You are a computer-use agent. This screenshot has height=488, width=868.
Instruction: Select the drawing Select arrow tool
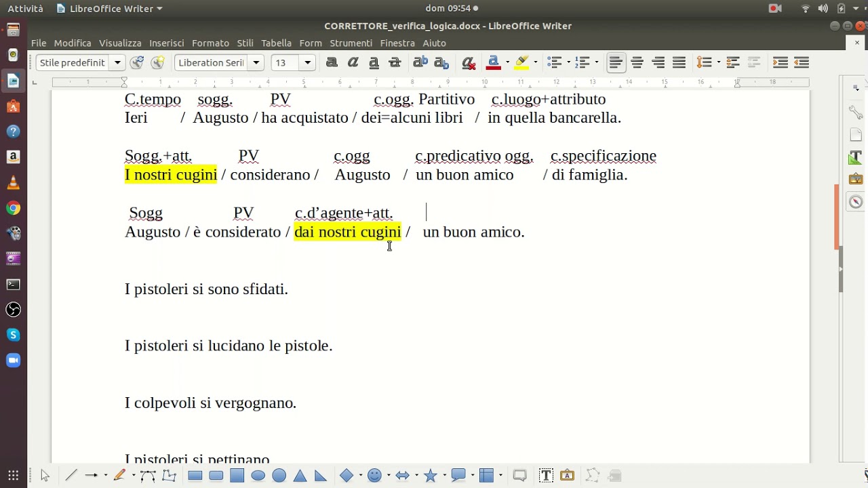pos(45,475)
